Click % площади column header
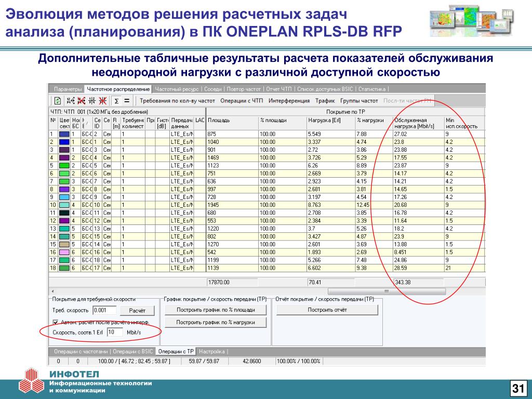Image resolution: width=532 pixels, height=399 pixels. point(283,123)
